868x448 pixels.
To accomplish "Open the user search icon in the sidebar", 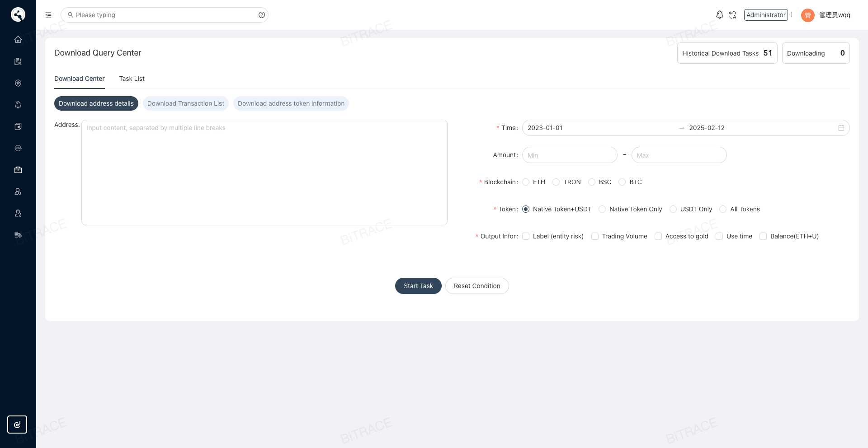I will [18, 191].
